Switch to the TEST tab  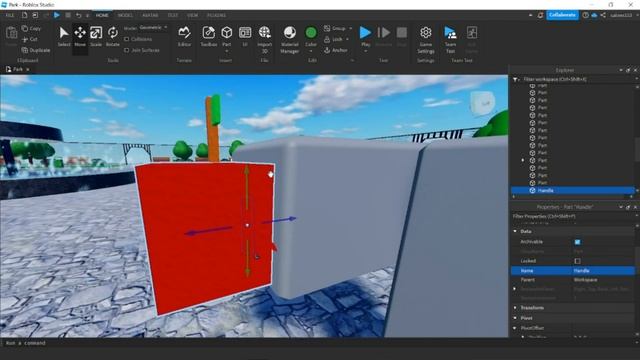pos(173,15)
